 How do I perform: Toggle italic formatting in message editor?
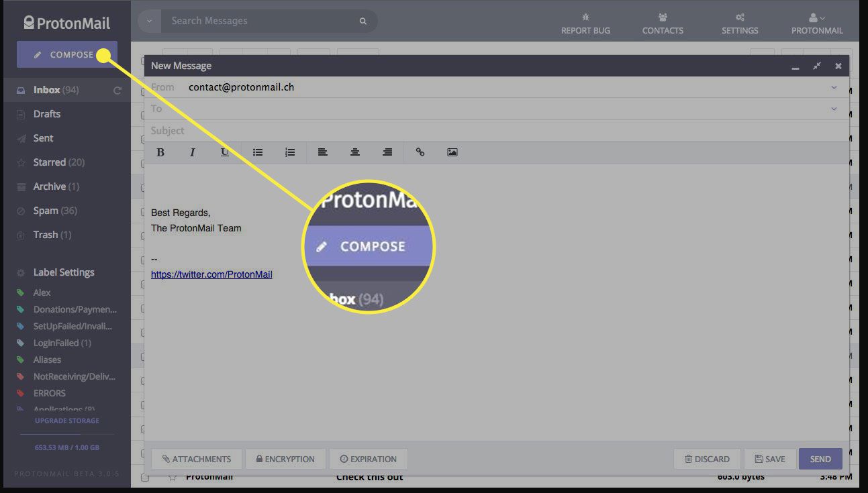pyautogui.click(x=192, y=152)
